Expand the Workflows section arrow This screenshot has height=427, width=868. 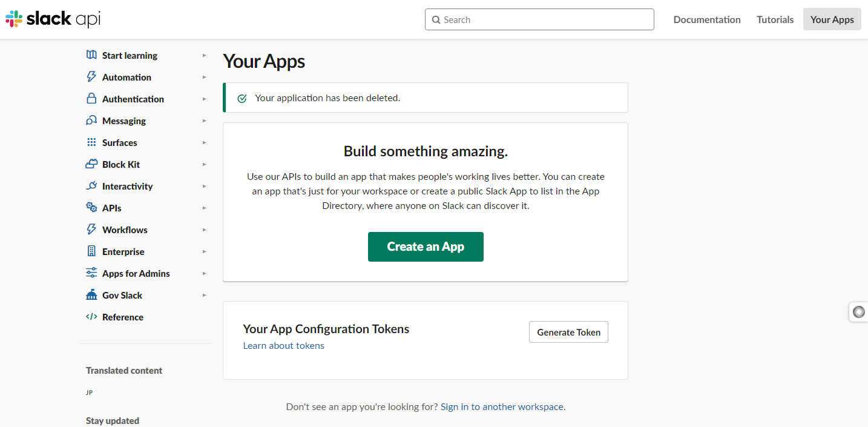205,230
